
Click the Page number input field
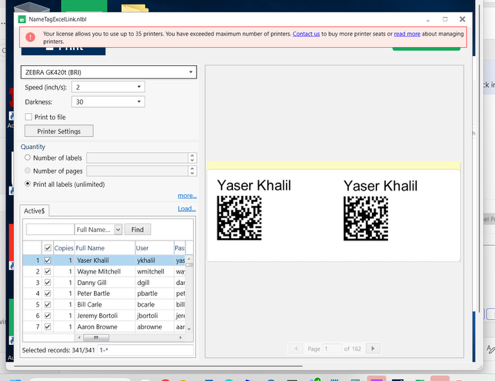click(332, 349)
